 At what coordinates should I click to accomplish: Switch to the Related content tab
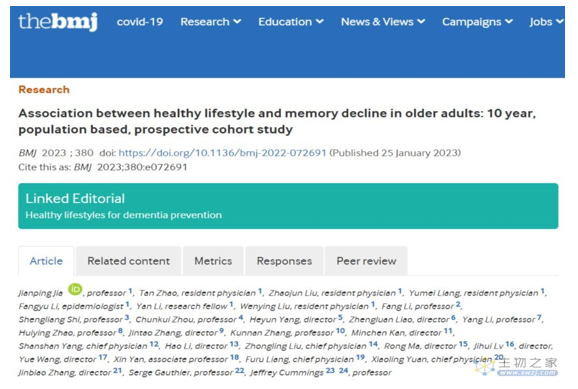coord(128,261)
